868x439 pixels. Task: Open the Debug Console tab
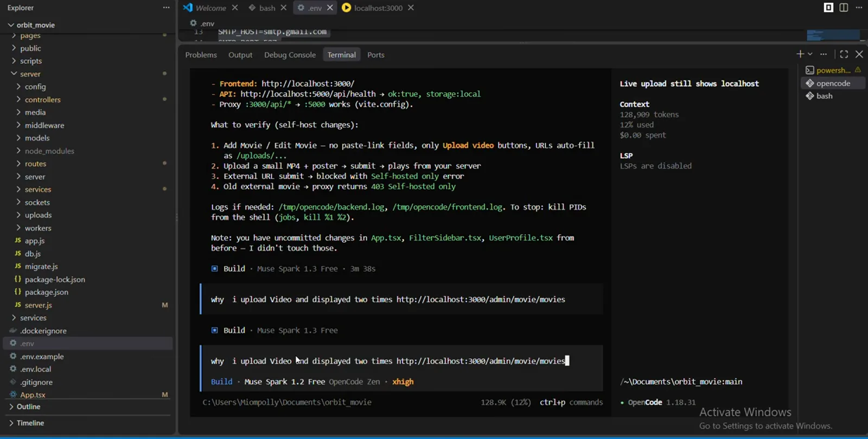[290, 55]
